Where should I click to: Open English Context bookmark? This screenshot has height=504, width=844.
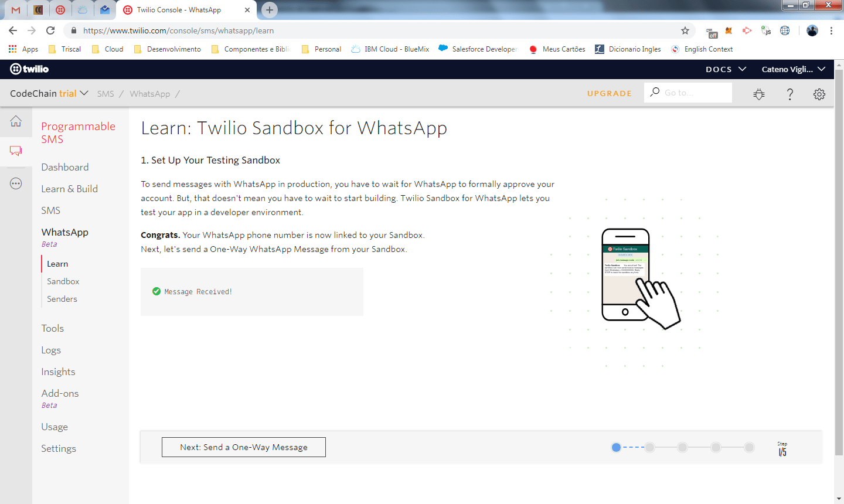click(702, 49)
